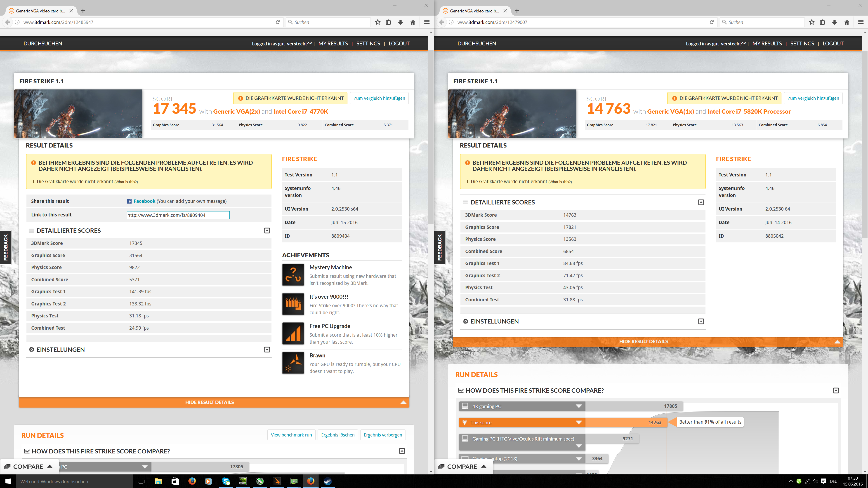Viewport: 868px width, 488px height.
Task: Open the Action Center notifications icon
Action: tap(823, 481)
